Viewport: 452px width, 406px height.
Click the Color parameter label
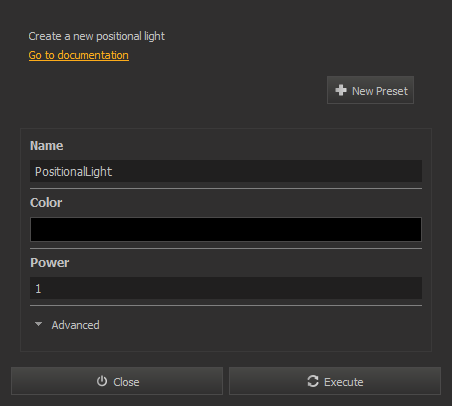coord(46,203)
